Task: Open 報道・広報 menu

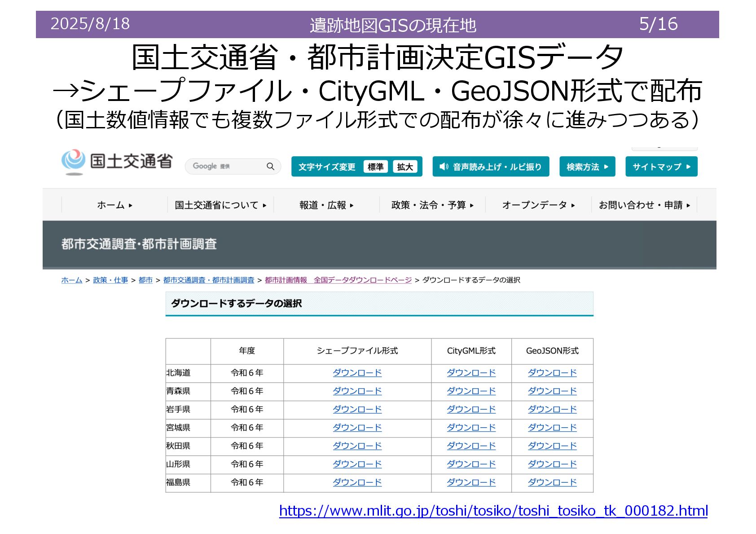Action: click(x=326, y=205)
